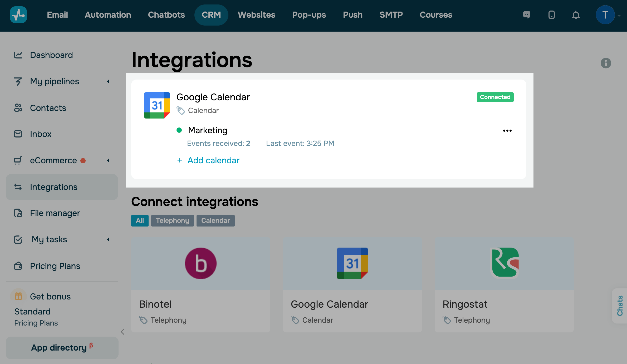Open the Chatbots top menu
Screen dimensions: 627x364
(x=166, y=15)
